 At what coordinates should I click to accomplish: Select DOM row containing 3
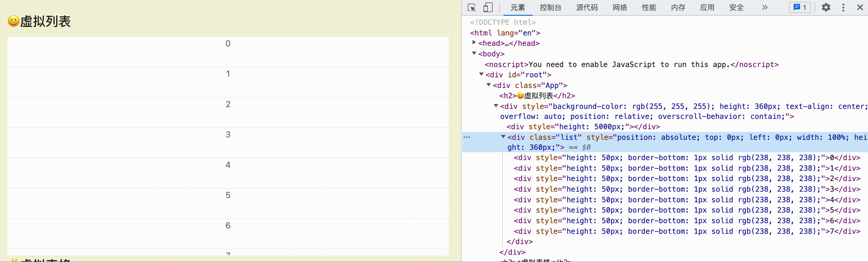pyautogui.click(x=687, y=189)
